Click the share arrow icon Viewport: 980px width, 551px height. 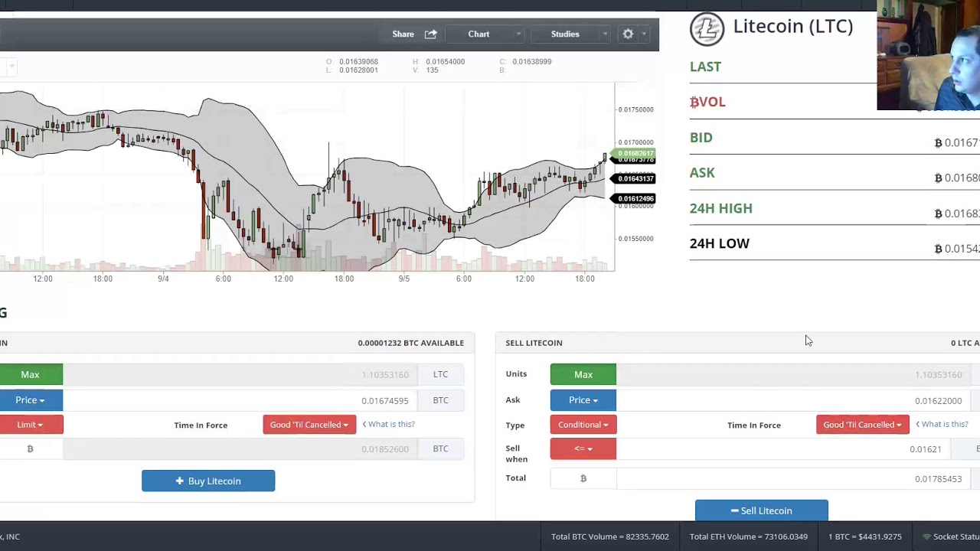pyautogui.click(x=431, y=34)
